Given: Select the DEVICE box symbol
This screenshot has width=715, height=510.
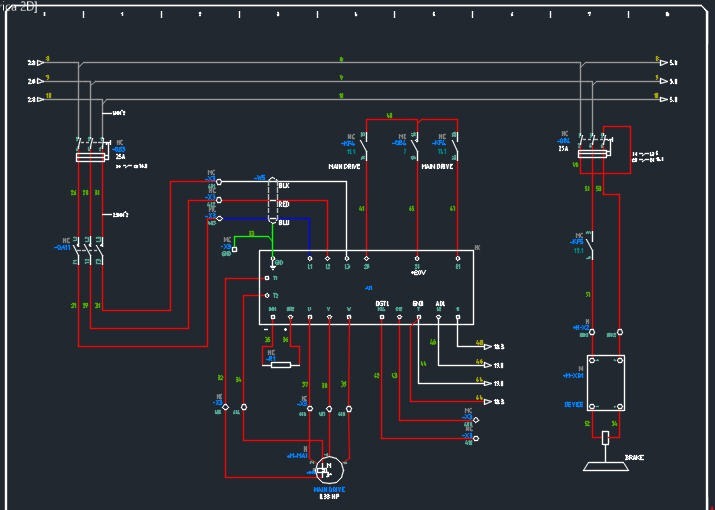Looking at the screenshot, I should 606,383.
